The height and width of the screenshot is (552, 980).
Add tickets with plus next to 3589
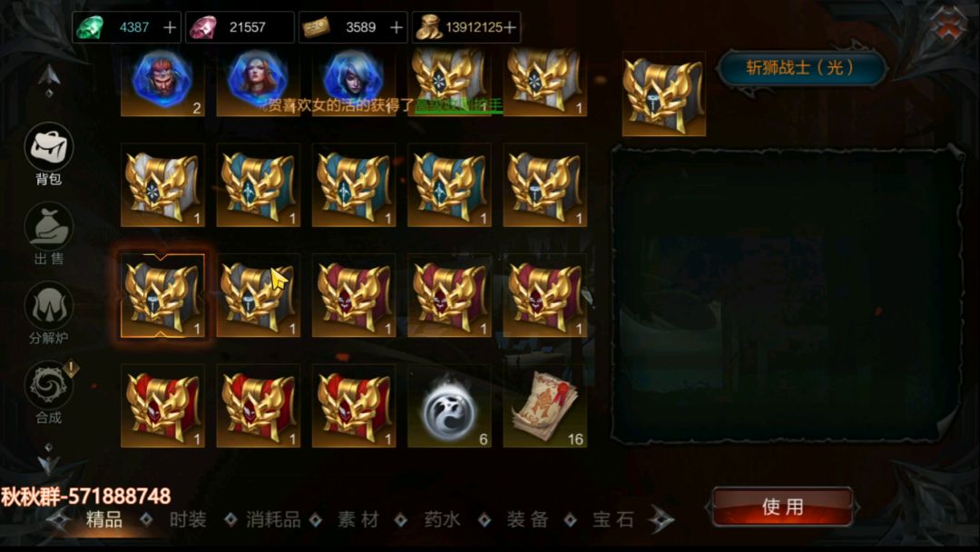click(397, 27)
